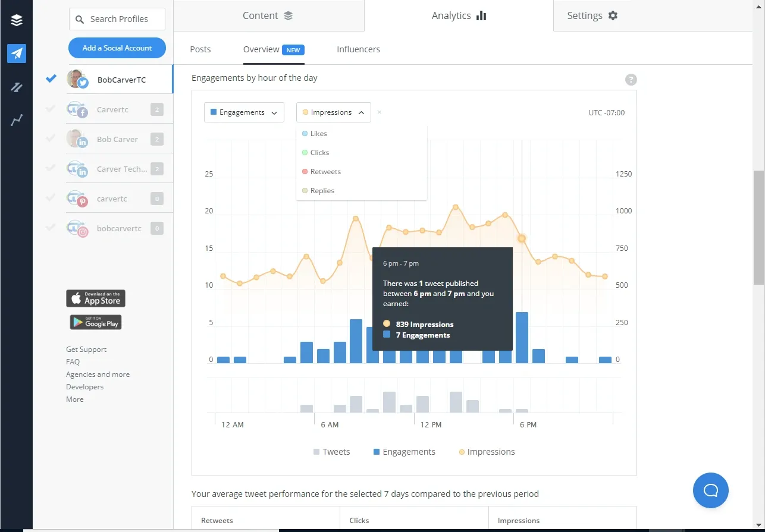Screen dimensions: 765x532
Task: Click the Add a Social Account button
Action: (117, 48)
